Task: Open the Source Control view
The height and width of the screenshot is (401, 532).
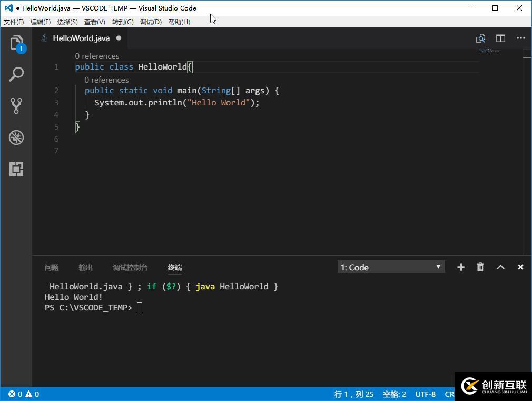Action: coord(16,105)
